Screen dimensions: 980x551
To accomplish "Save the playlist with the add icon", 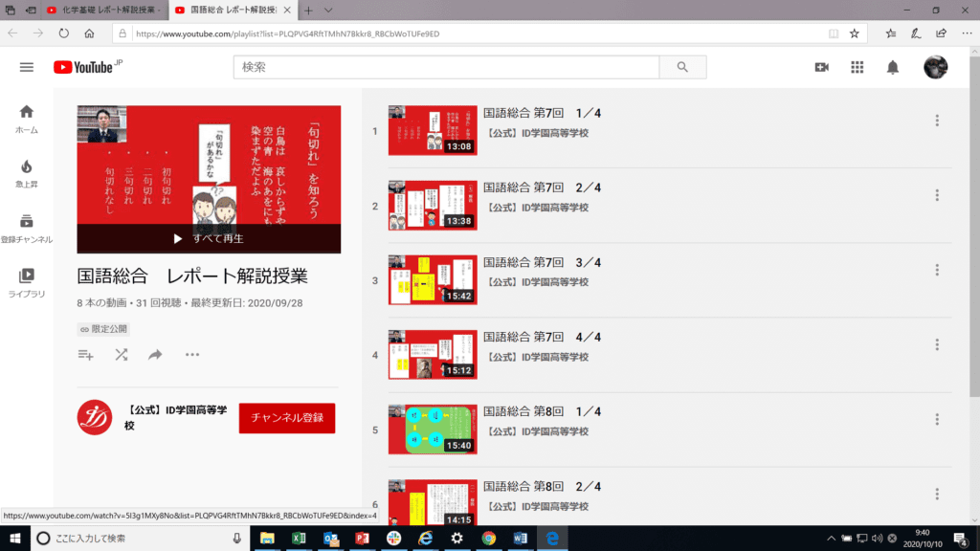I will coord(85,355).
